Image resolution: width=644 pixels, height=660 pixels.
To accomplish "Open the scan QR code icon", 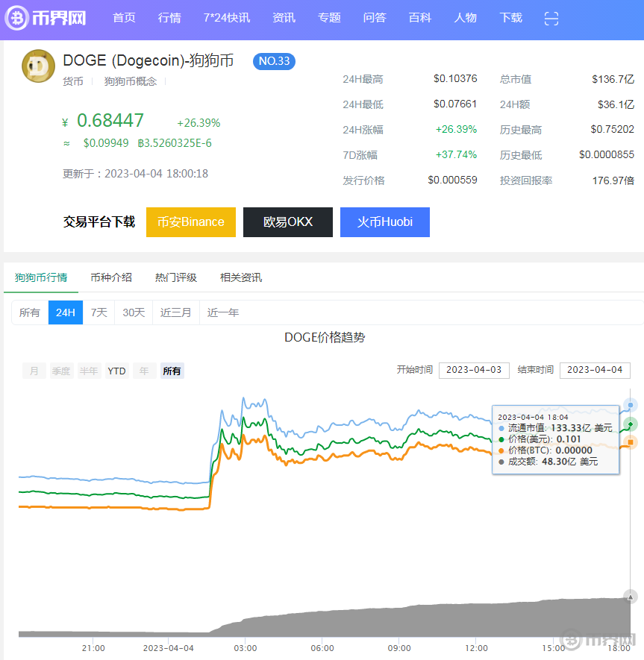I will click(x=551, y=18).
